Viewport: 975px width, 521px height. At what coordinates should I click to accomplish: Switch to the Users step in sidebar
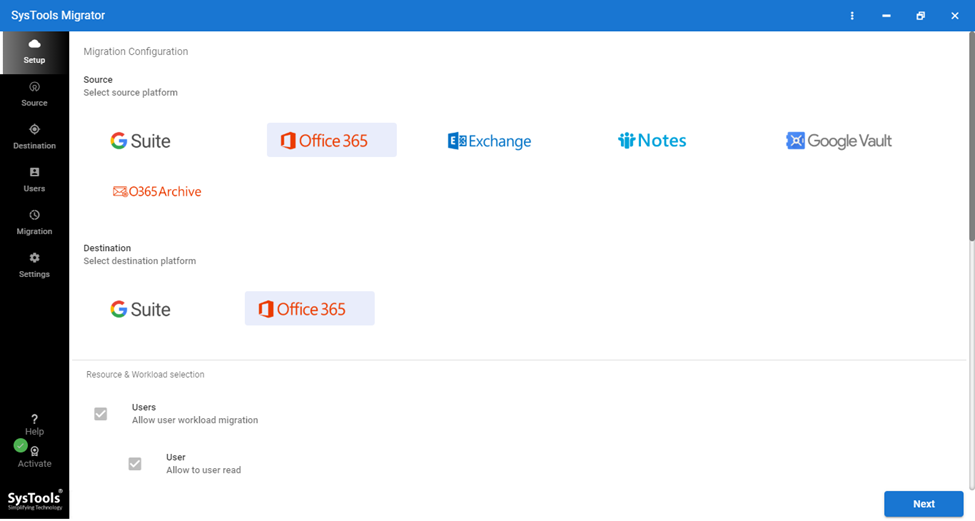(34, 180)
